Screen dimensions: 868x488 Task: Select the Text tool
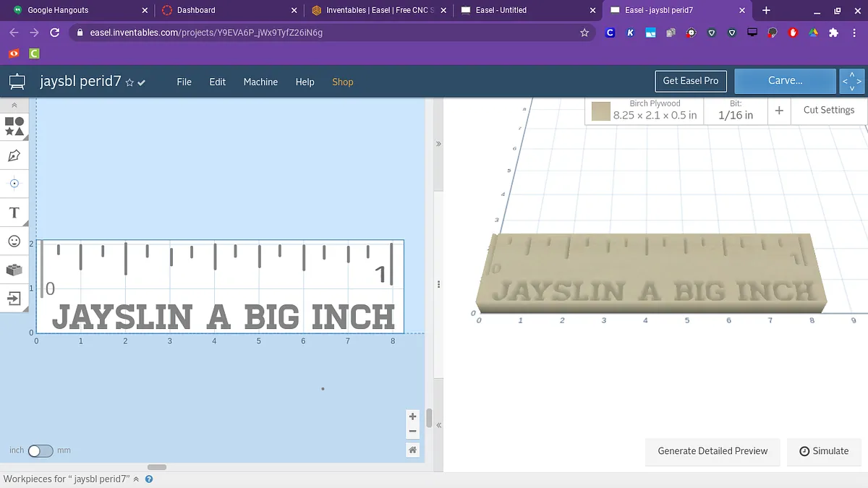point(14,213)
